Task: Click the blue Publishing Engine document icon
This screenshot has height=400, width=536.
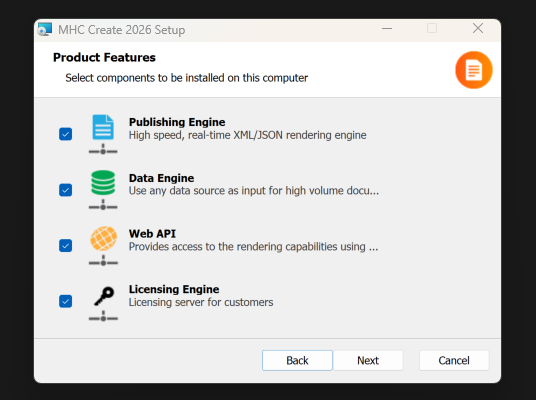Action: (103, 127)
